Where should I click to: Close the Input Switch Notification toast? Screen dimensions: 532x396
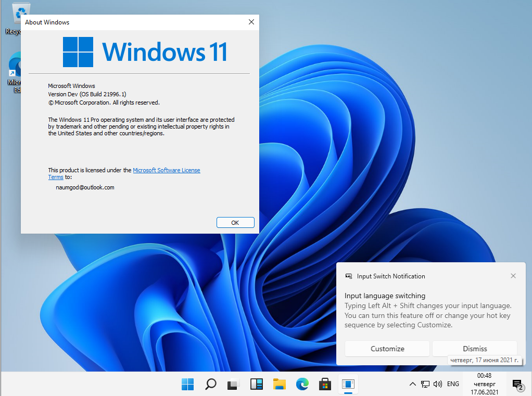(513, 276)
